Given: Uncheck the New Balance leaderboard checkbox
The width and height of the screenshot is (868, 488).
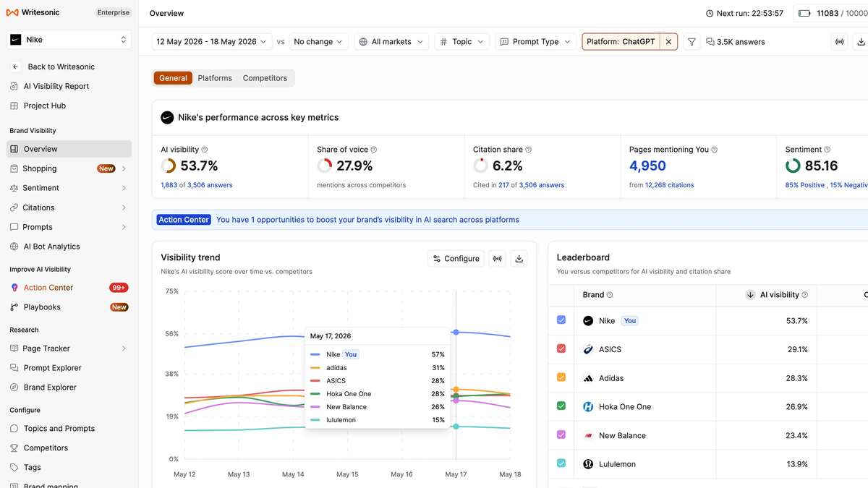Looking at the screenshot, I should (561, 435).
